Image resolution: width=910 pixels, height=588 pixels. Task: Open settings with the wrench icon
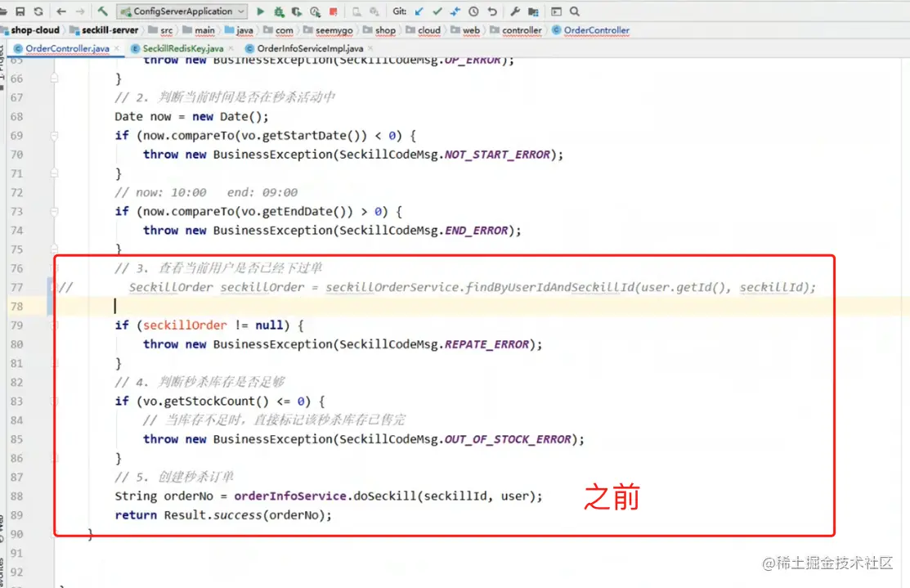[x=515, y=11]
